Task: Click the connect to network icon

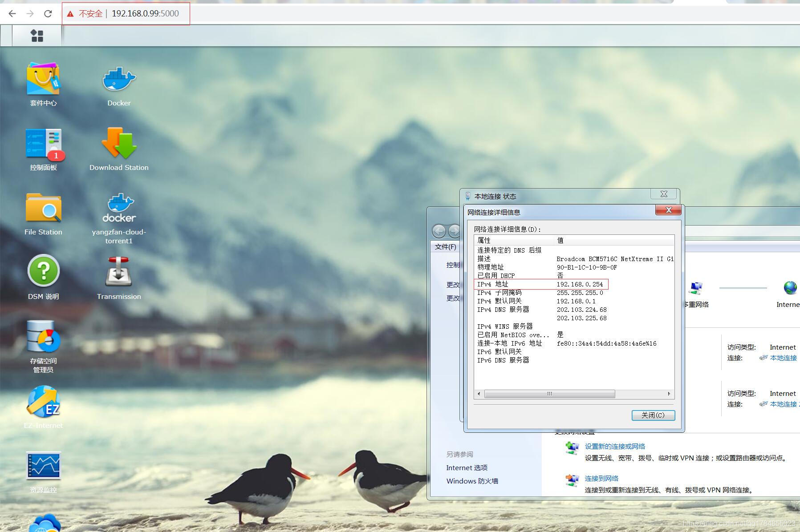Action: pyautogui.click(x=572, y=480)
